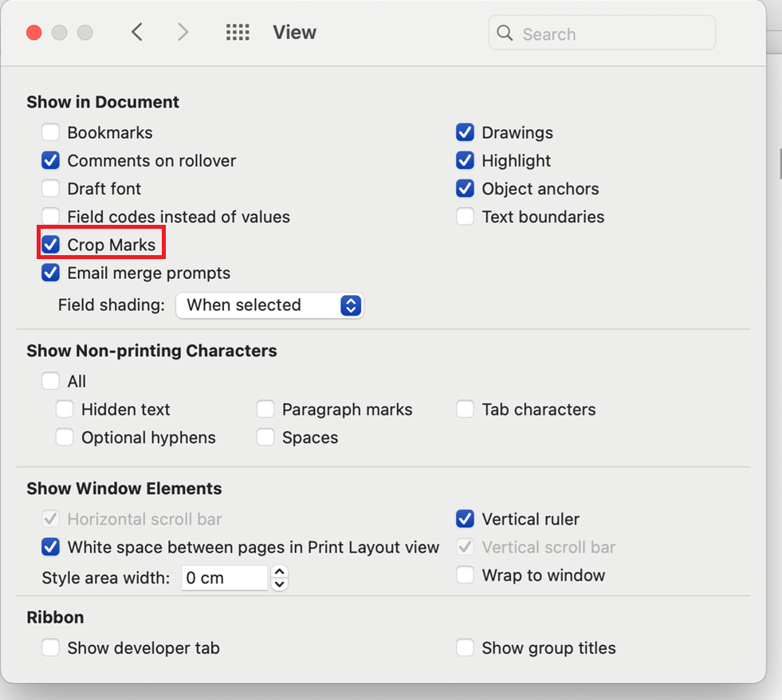Click the Style area width field
Viewport: 782px width, 700px height.
click(x=225, y=578)
